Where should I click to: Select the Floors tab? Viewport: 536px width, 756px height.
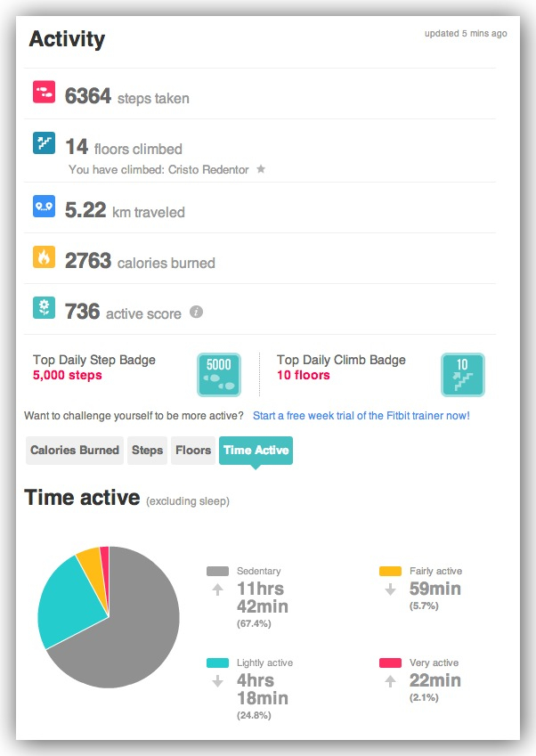tap(193, 451)
